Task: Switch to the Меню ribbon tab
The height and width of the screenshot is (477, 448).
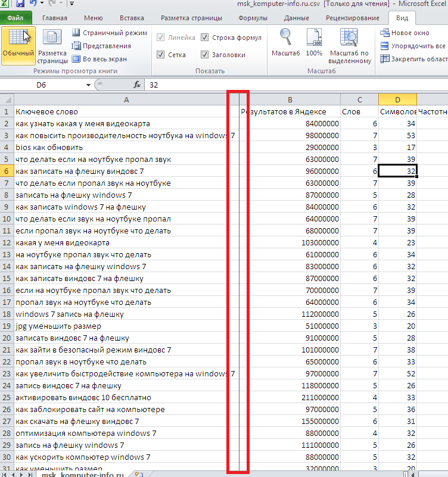Action: point(94,18)
